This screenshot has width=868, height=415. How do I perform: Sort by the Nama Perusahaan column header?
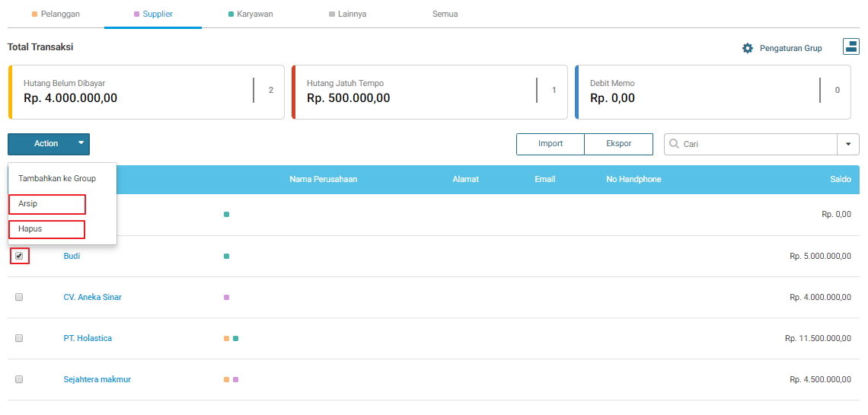point(324,179)
